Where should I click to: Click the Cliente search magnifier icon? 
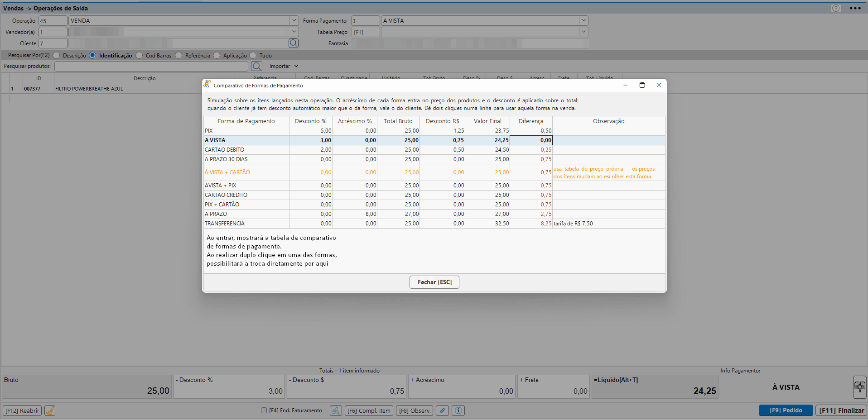coord(294,43)
